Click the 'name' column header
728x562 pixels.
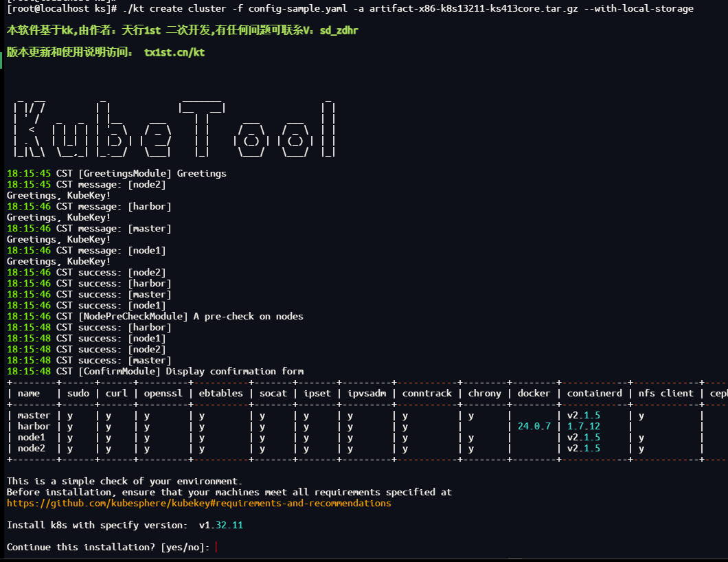(x=29, y=394)
